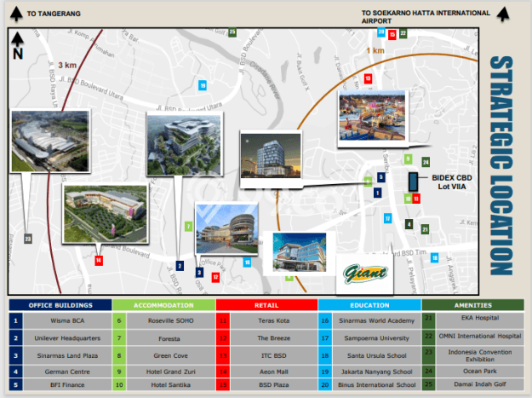The image size is (532, 398).
Task: Click map marker 25 for Damai Indah Golf
Action: click(x=232, y=32)
